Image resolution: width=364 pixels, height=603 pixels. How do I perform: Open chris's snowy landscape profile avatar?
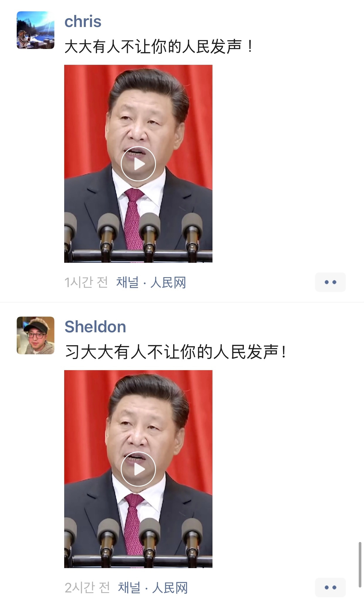tap(35, 30)
